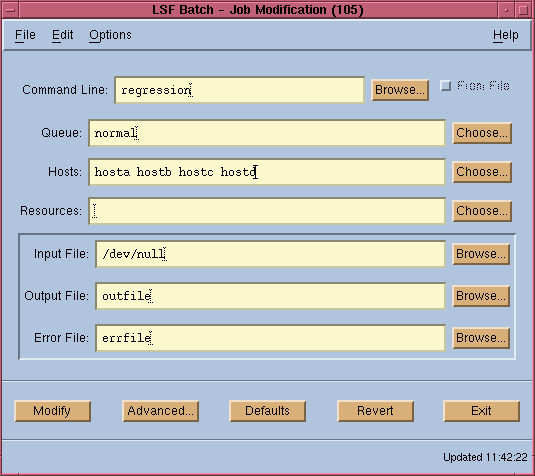Open the Help menu
535x476 pixels.
coord(505,35)
